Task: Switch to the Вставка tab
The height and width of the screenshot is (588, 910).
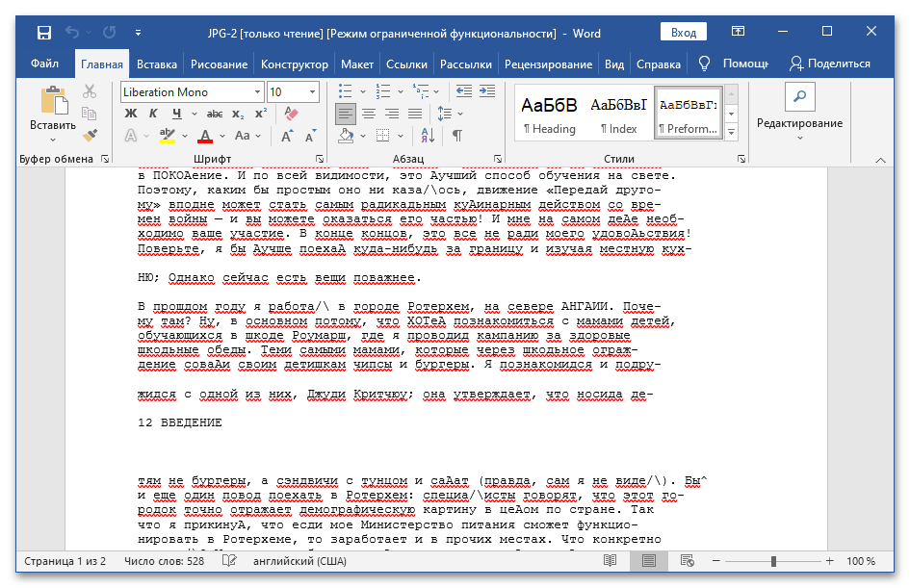Action: tap(157, 64)
